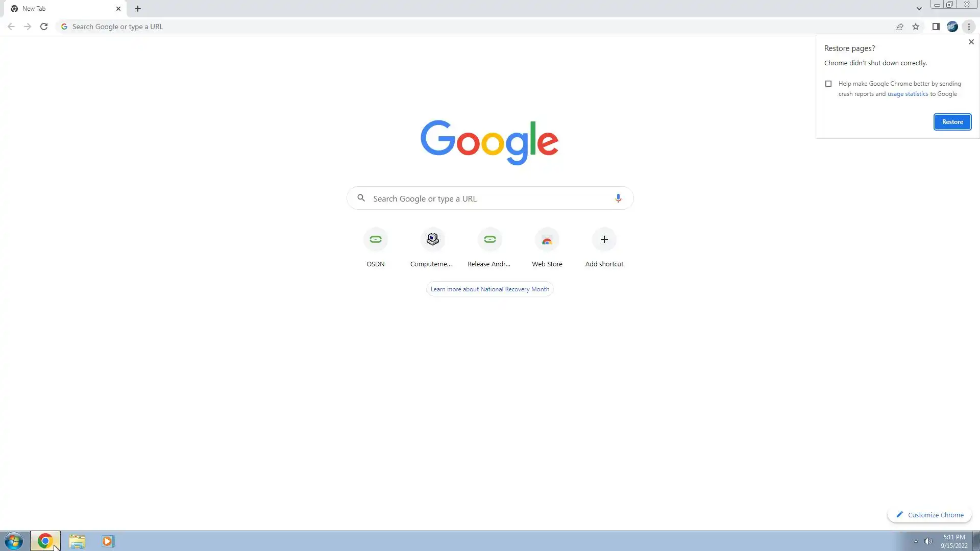Viewport: 980px width, 551px height.
Task: Click the reload page icon
Action: pos(44,27)
